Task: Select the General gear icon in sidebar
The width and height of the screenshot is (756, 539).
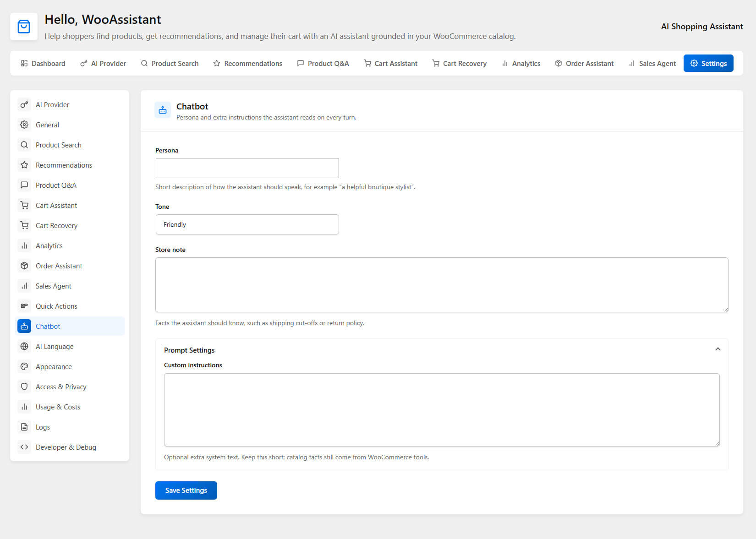Action: [24, 125]
